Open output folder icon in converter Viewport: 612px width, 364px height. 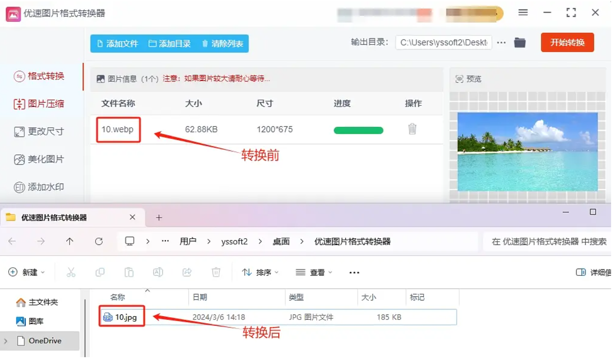click(520, 43)
